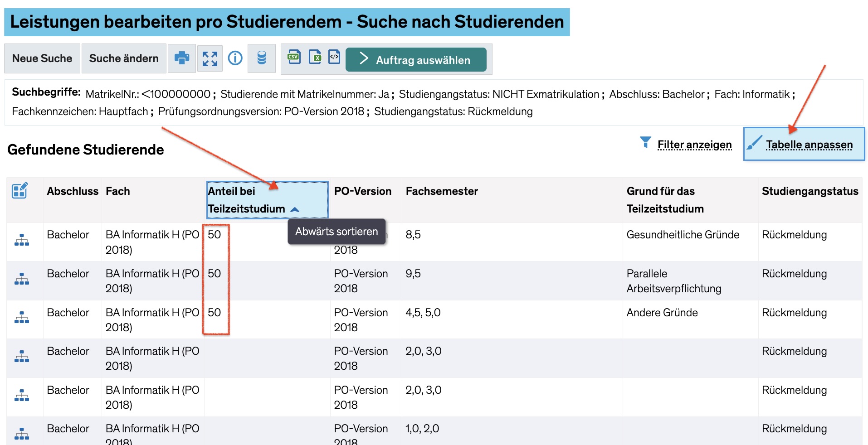Open structure tree icon of first row

pos(21,240)
